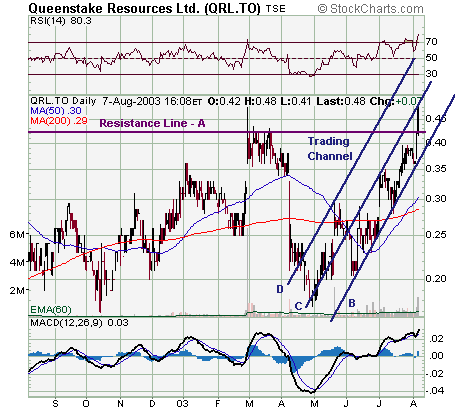This screenshot has width=455, height=412.
Task: Click the time axis month label "N"
Action: [x=120, y=404]
